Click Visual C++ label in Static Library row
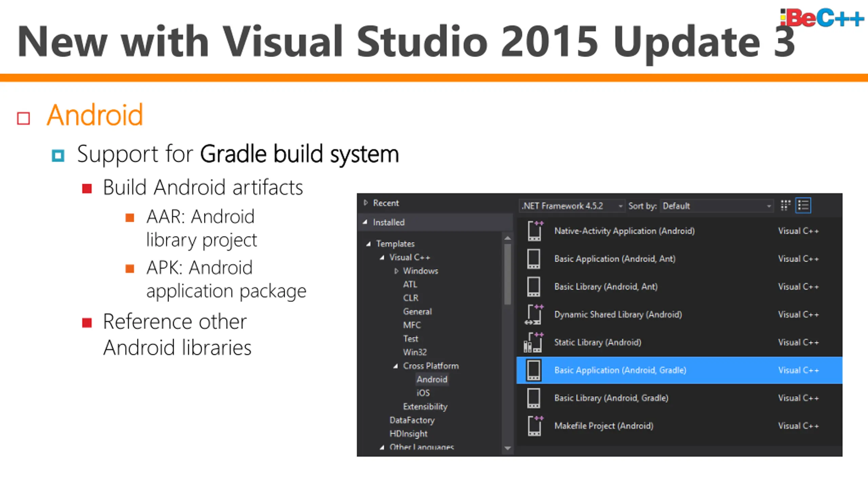Viewport: 868px width, 488px height. pos(798,342)
